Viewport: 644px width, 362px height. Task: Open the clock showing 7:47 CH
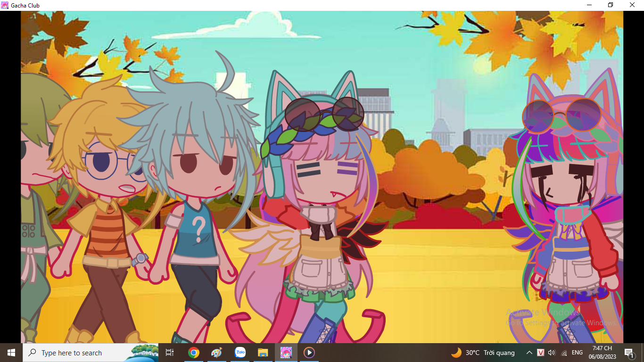click(602, 353)
